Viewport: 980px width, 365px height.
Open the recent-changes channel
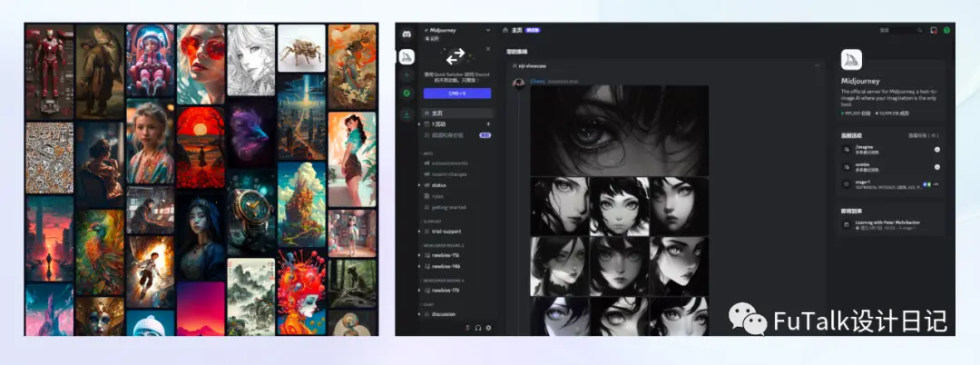pyautogui.click(x=449, y=174)
